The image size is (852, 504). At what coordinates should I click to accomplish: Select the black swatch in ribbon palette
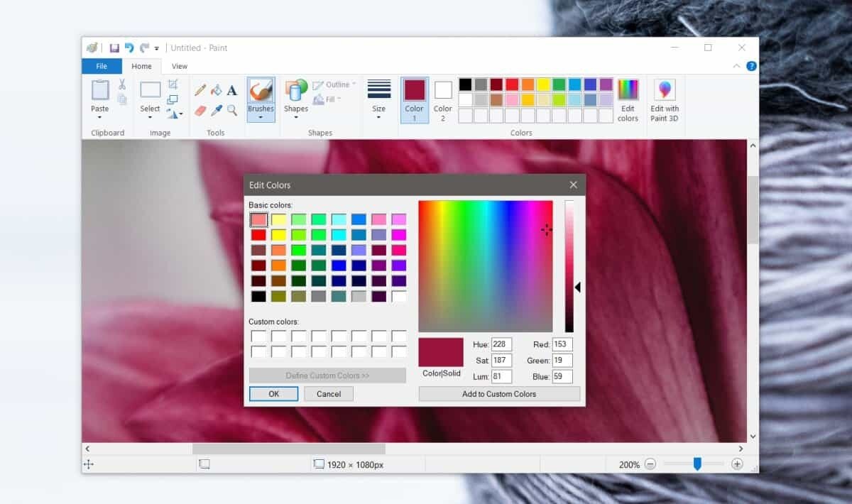(x=465, y=84)
